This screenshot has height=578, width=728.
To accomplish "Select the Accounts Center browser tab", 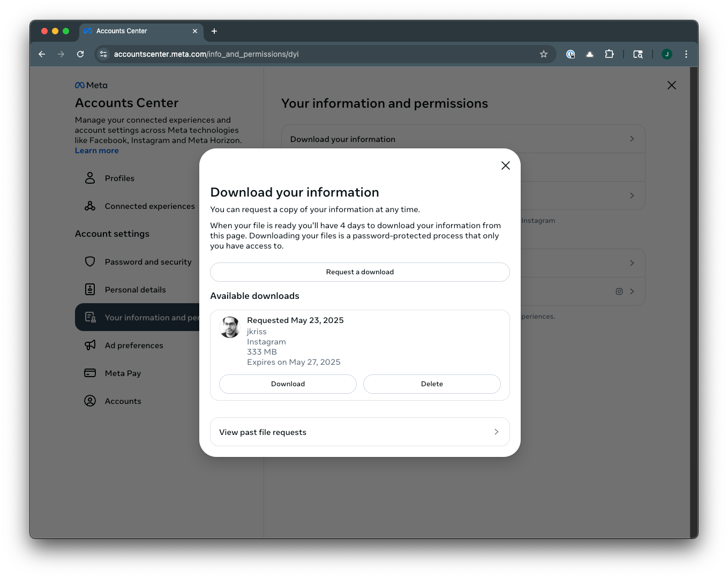I will click(x=141, y=31).
